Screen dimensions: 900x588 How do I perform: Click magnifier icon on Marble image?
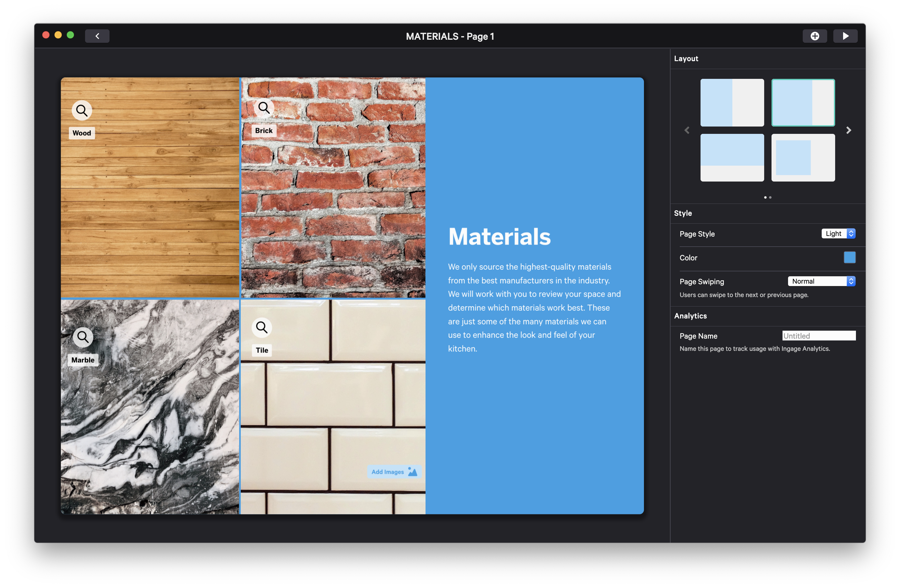point(83,337)
